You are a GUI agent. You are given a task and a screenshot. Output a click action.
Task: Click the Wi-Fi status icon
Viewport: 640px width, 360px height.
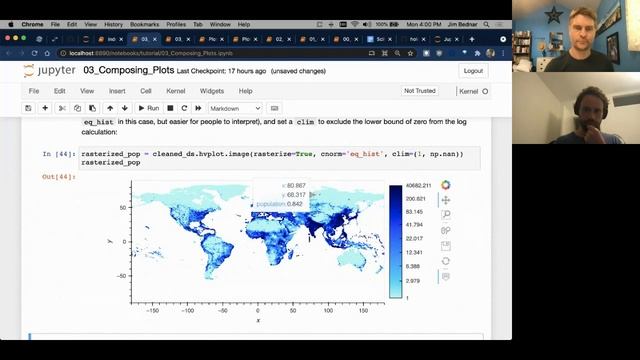coord(355,24)
